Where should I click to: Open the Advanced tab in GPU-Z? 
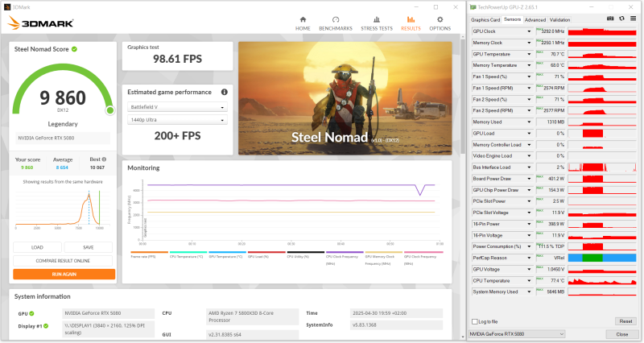click(x=535, y=19)
